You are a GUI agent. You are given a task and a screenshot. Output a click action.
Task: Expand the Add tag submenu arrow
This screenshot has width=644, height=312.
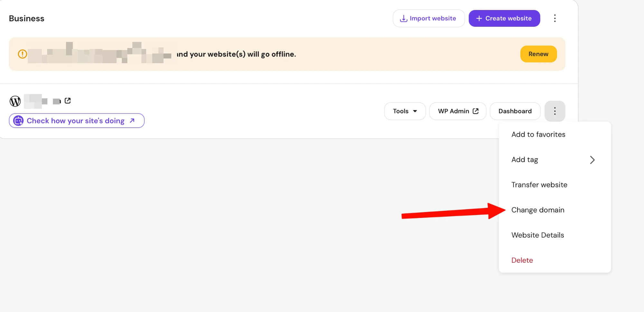click(x=592, y=160)
